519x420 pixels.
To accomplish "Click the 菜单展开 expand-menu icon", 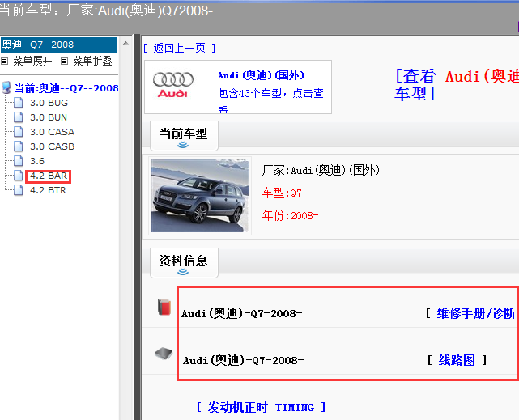I will [4, 61].
